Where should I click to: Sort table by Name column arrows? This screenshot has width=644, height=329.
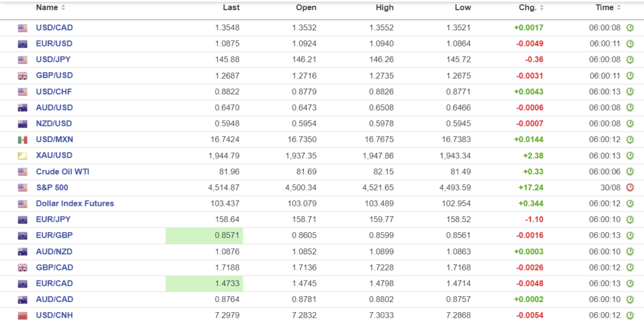point(63,8)
